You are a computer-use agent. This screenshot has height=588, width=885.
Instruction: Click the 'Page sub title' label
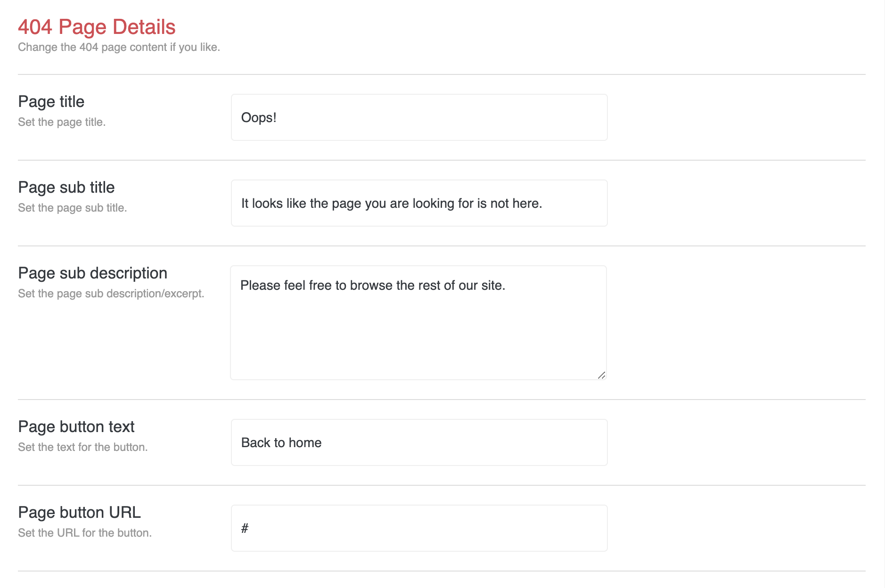[x=66, y=188]
